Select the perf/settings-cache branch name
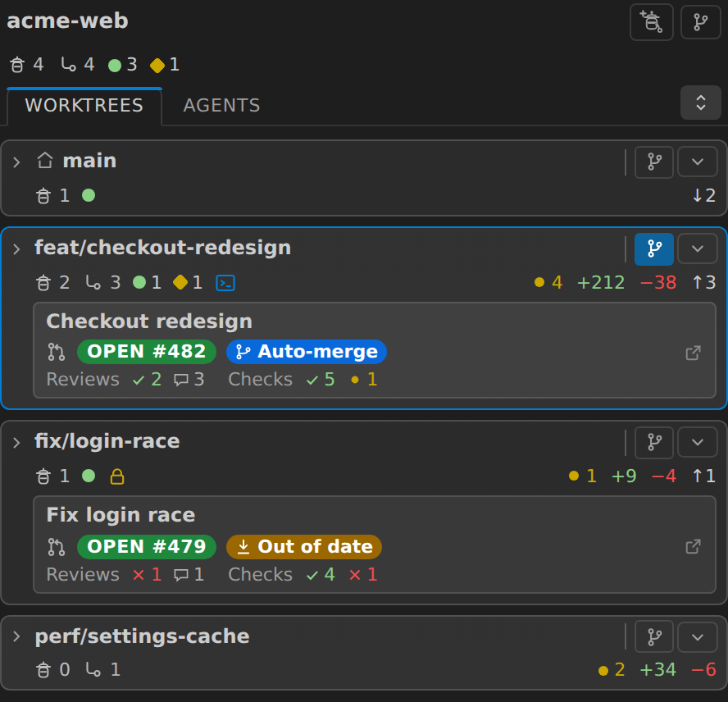Screen dimensions: 728x702 143,636
